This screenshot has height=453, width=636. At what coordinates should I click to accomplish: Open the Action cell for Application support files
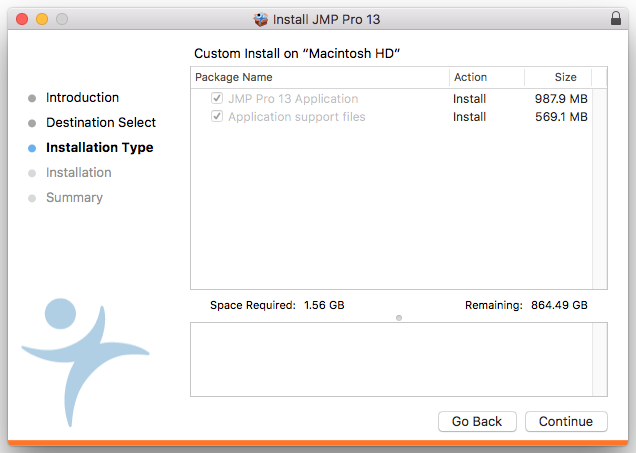pos(470,117)
